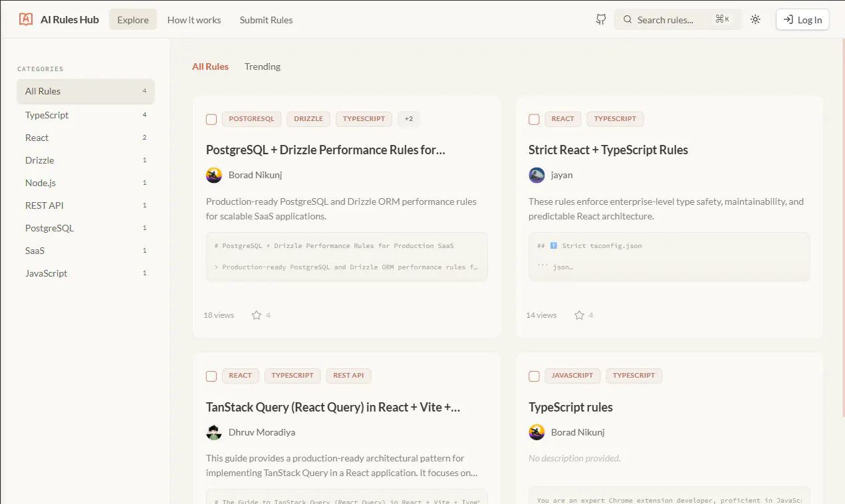The height and width of the screenshot is (504, 845).
Task: Click the star icon on Strict React card
Action: coord(579,315)
